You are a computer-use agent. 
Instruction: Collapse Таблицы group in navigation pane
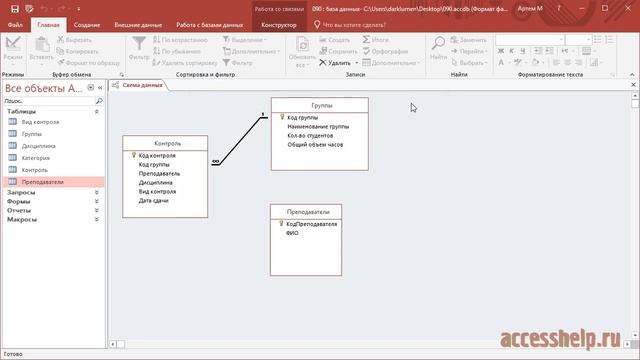97,111
